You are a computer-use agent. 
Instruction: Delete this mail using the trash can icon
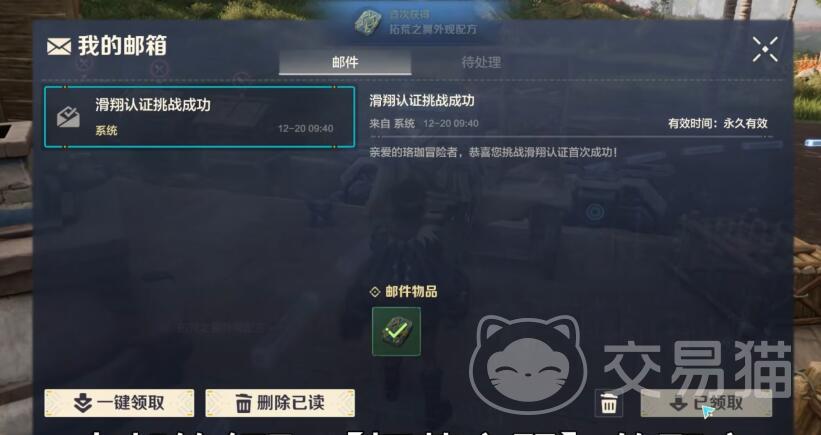click(608, 404)
